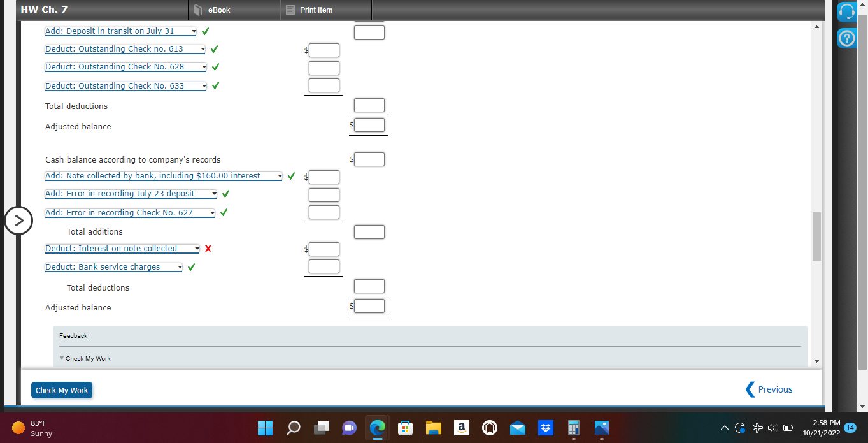Click bank section Total deductions field
The height and width of the screenshot is (443, 868).
coord(369,105)
